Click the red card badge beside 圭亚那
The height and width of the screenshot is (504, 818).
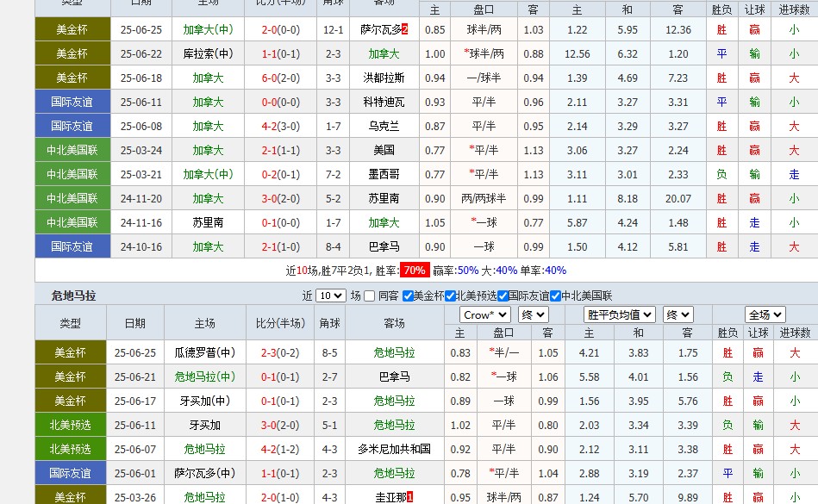pyautogui.click(x=409, y=497)
